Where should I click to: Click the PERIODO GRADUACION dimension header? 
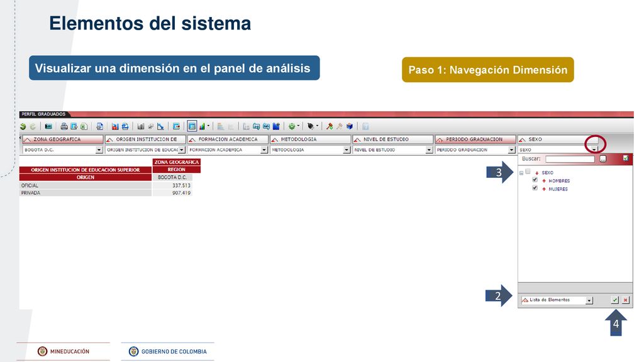coord(475,140)
